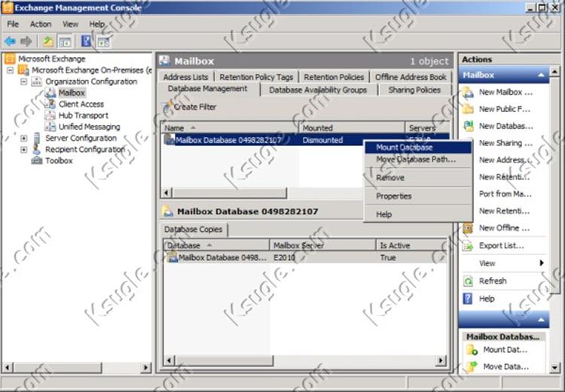
Task: Click the Forward arrow toolbar icon
Action: click(x=26, y=41)
